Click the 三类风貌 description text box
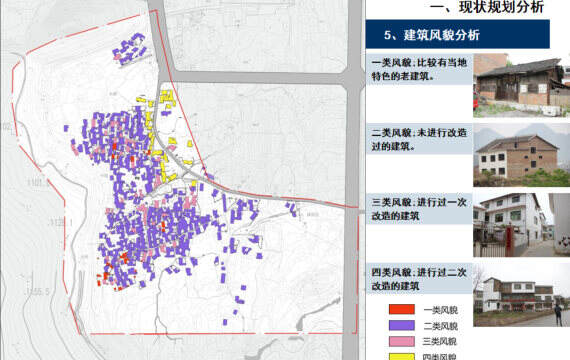 (x=419, y=209)
